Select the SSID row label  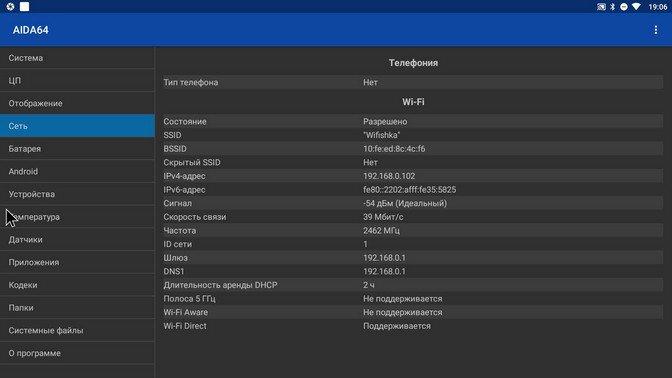click(x=172, y=135)
